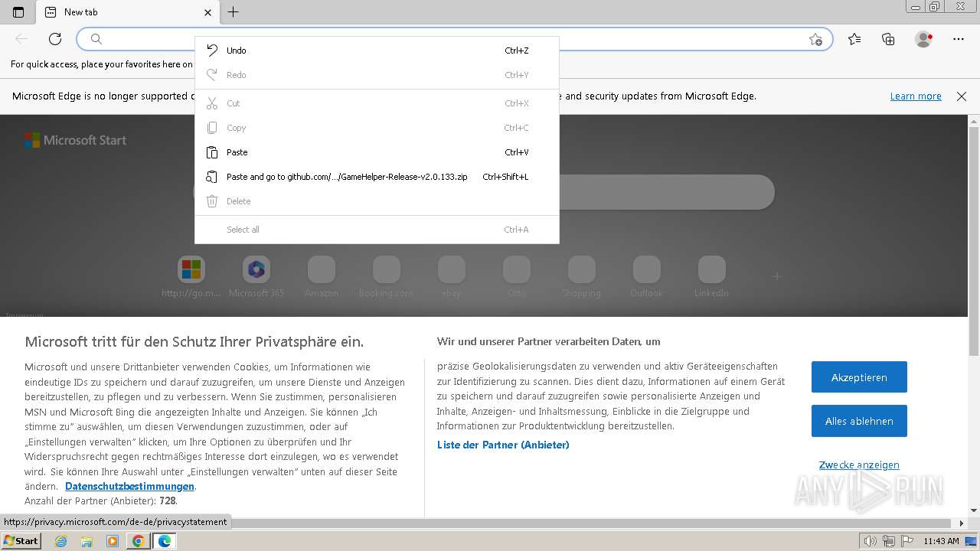Viewport: 980px width, 551px height.
Task: Open the Otto quick link tile
Action: point(517,277)
